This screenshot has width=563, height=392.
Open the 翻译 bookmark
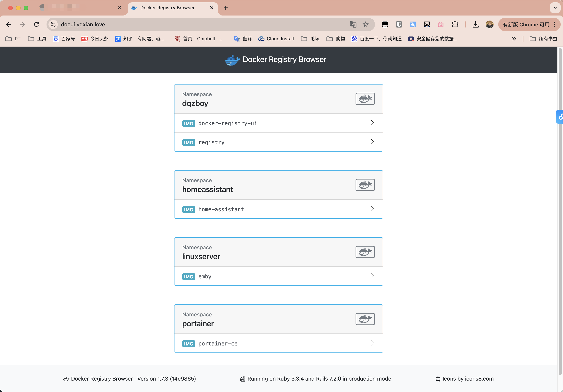pyautogui.click(x=243, y=39)
